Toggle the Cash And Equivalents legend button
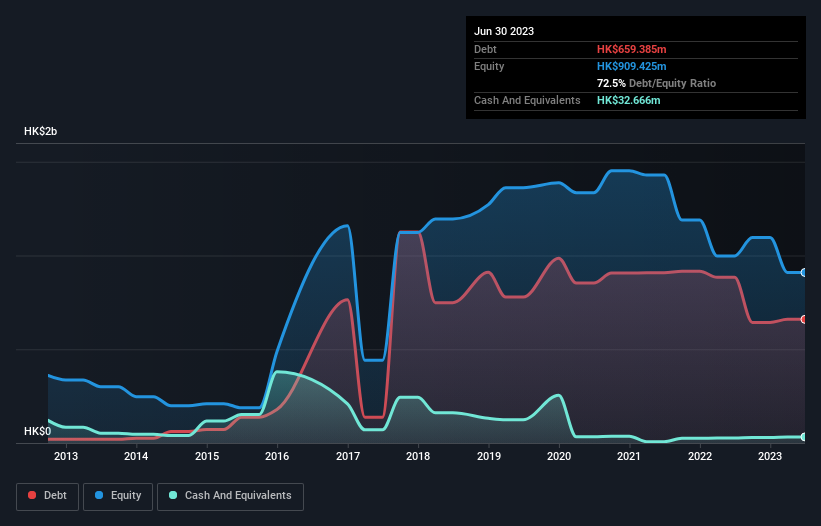This screenshot has width=821, height=526. point(230,496)
